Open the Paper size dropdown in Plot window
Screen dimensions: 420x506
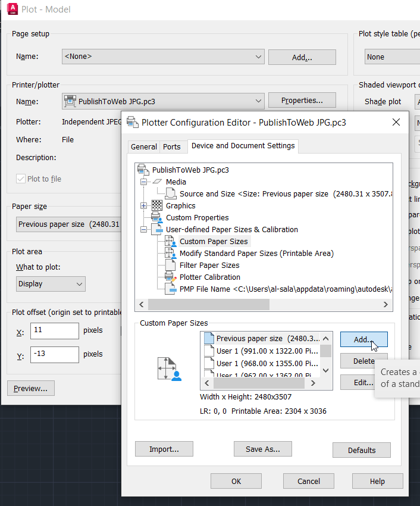68,224
